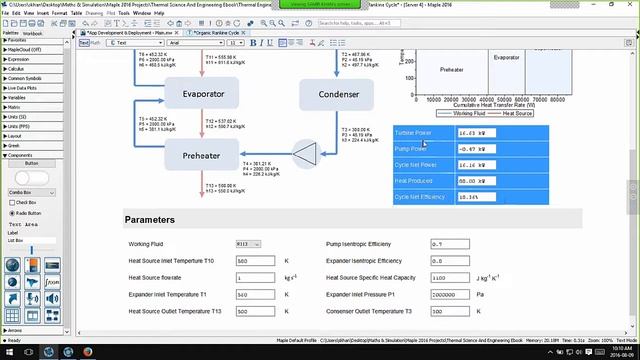Select the Speaker component icon
Viewport: 640px width, 360px height.
[x=52, y=299]
